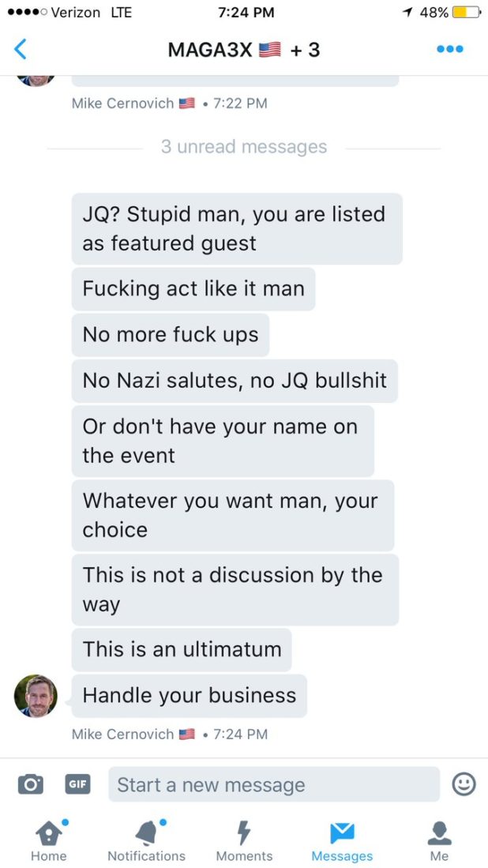Select the Messages envelope tab

click(342, 840)
